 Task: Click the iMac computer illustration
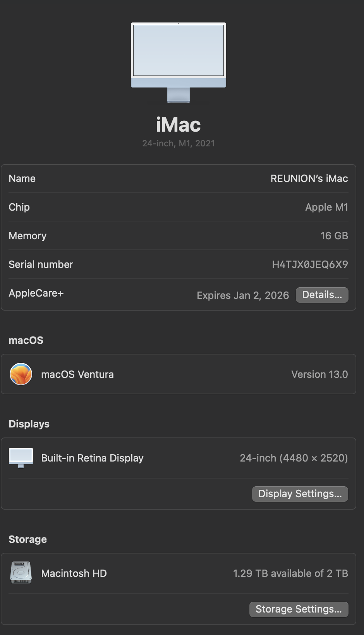pyautogui.click(x=179, y=63)
